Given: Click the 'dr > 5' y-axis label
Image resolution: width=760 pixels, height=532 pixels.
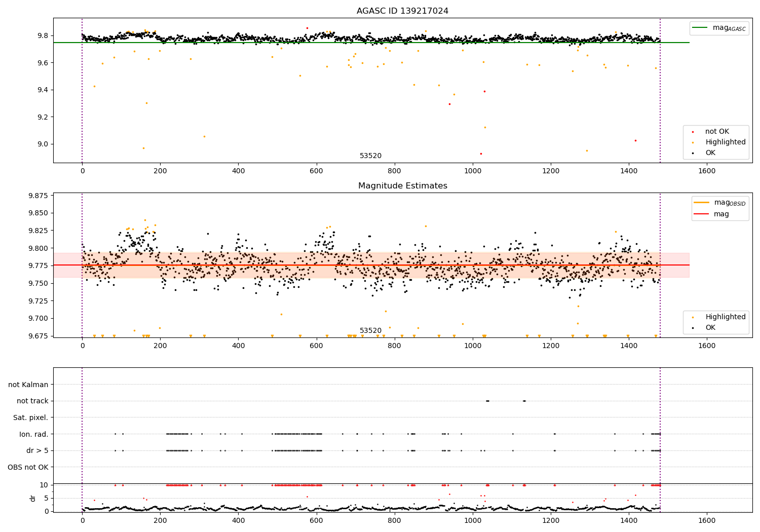Looking at the screenshot, I should click(37, 451).
